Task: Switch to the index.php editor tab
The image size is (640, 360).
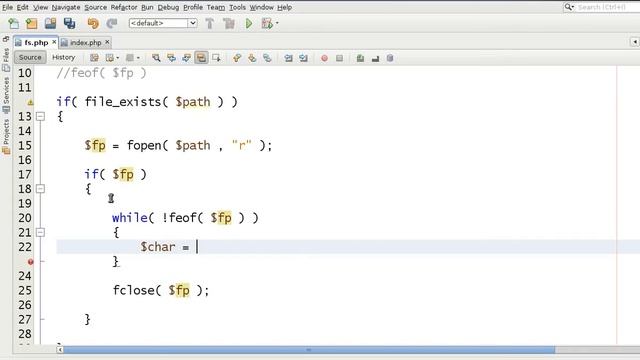Action: click(x=85, y=42)
